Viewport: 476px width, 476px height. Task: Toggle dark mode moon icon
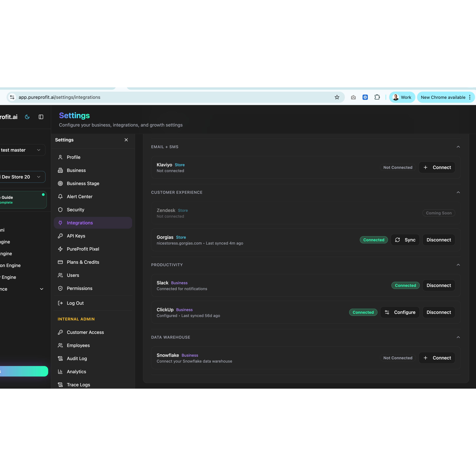click(27, 117)
